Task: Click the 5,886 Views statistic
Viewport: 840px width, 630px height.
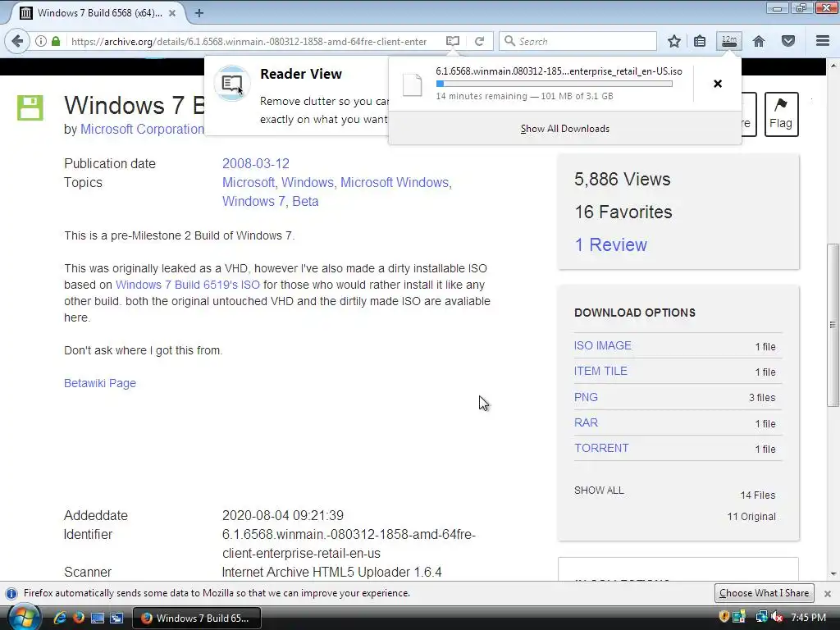Action: coord(622,179)
